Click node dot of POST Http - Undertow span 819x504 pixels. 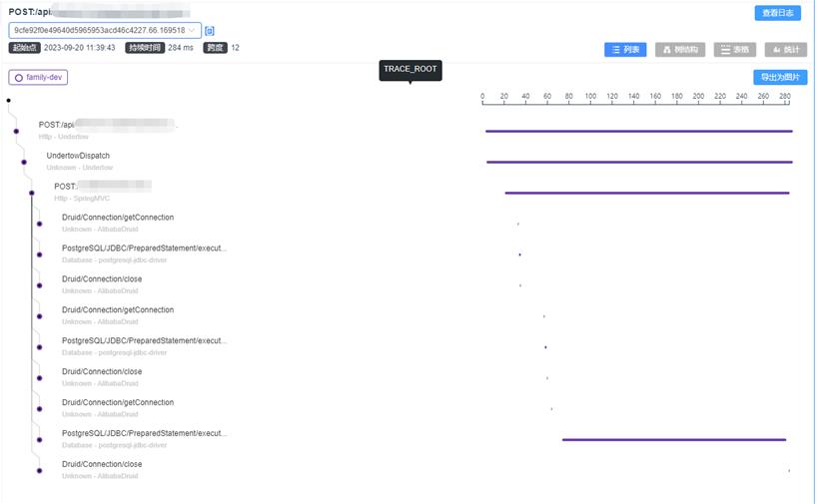click(16, 131)
